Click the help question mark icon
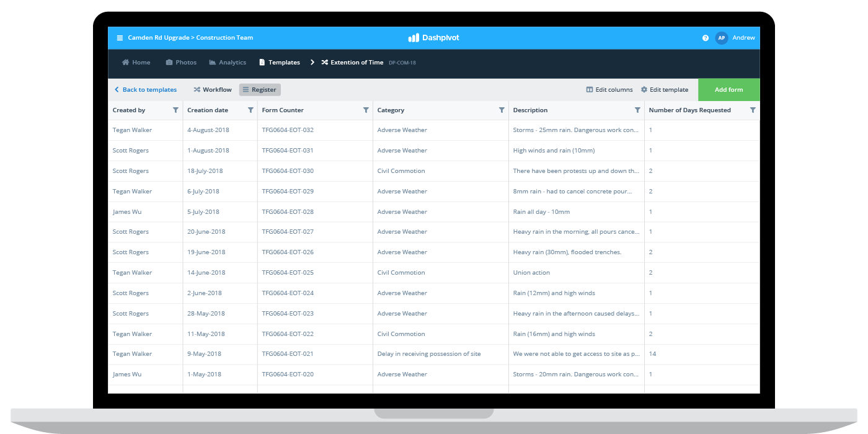 click(706, 38)
